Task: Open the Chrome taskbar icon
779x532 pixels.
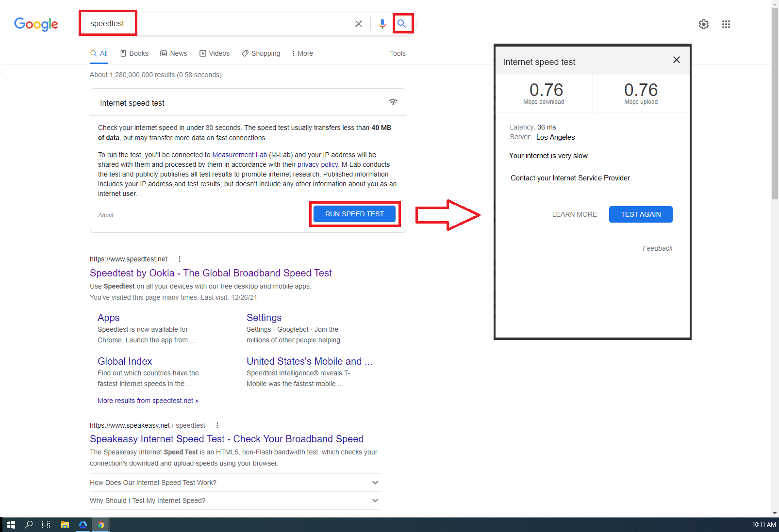Action: click(x=101, y=525)
